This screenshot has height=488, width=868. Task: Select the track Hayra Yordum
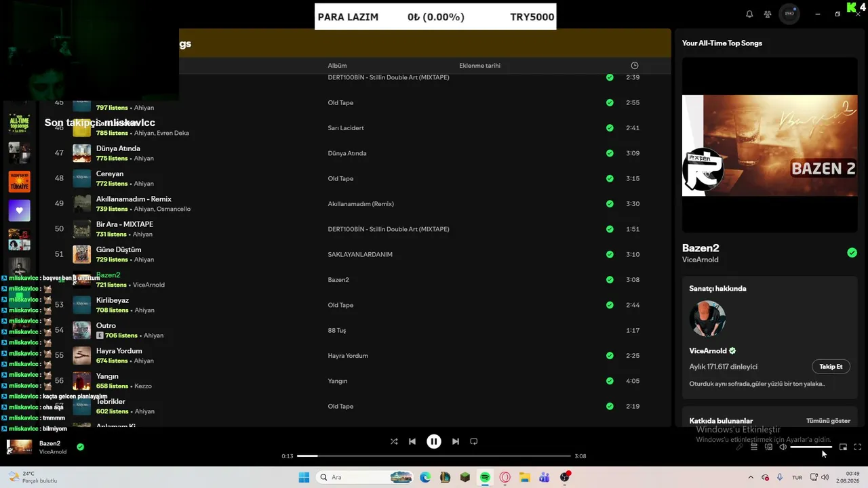tap(119, 351)
